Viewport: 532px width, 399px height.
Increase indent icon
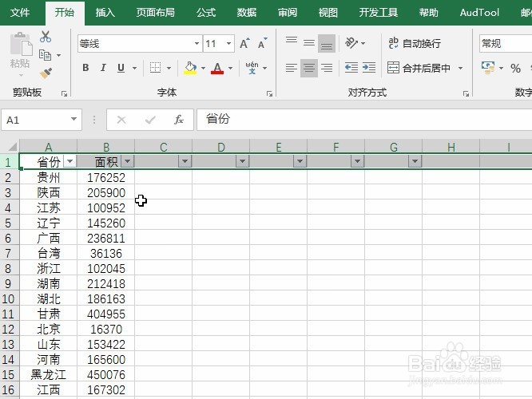click(369, 68)
